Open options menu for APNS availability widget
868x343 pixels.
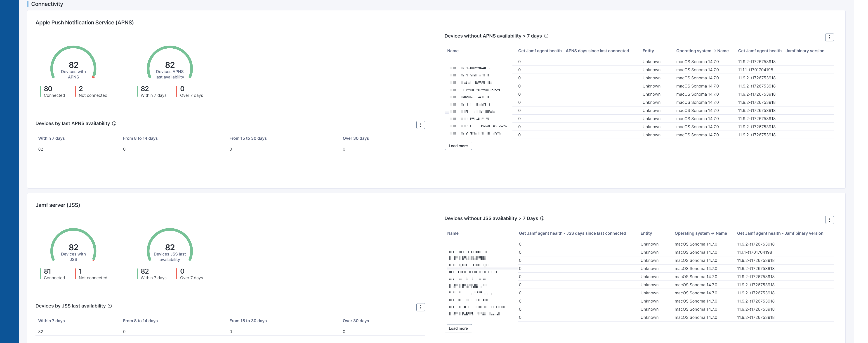(420, 125)
